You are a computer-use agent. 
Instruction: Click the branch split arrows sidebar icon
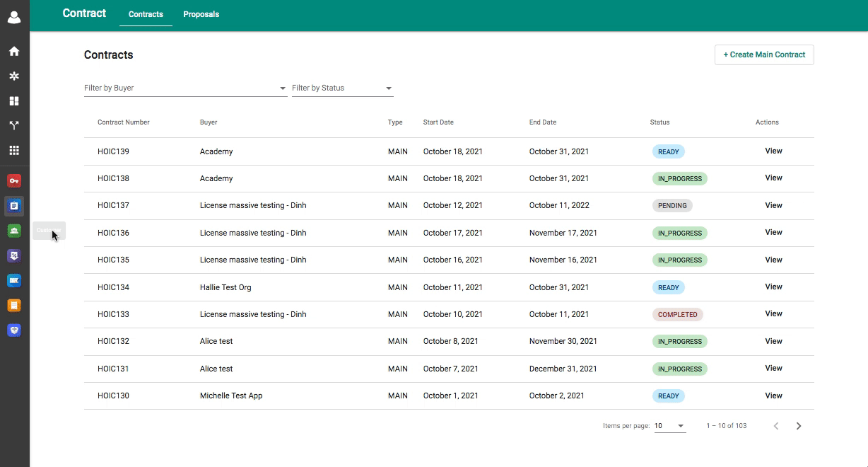click(14, 126)
